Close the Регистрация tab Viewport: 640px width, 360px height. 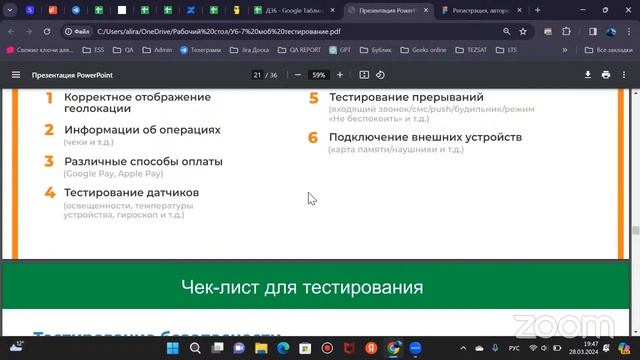[x=520, y=11]
